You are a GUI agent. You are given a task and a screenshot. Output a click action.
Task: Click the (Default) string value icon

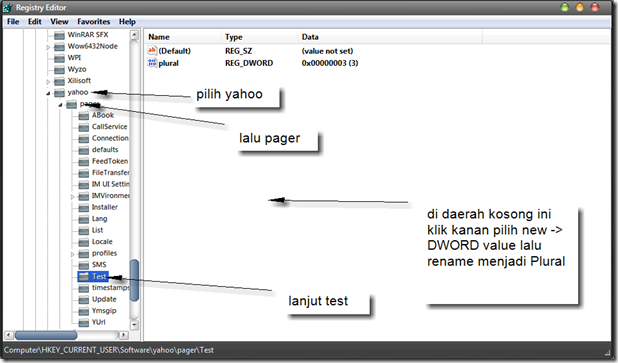[152, 50]
